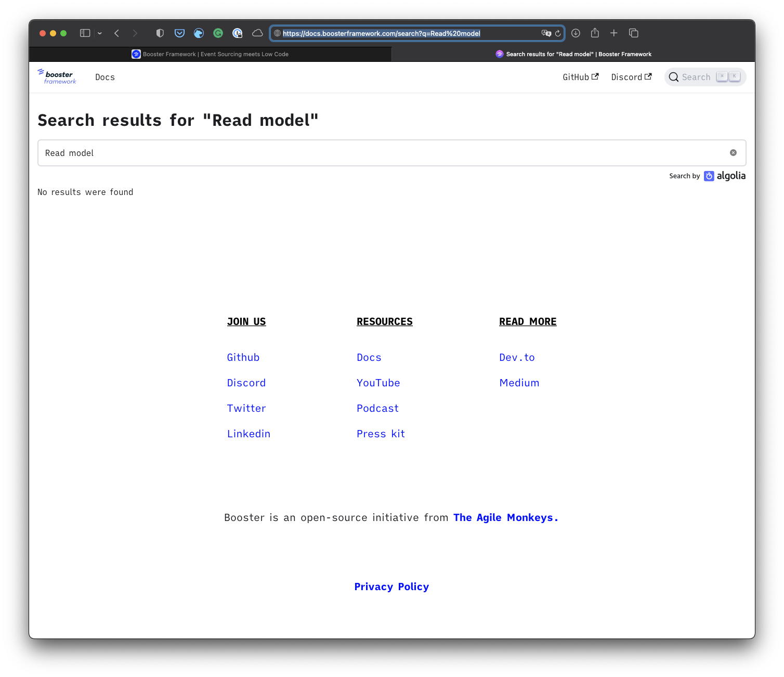Viewport: 784px width, 677px height.
Task: Click the Algolia logo beside Search by
Action: pos(725,176)
